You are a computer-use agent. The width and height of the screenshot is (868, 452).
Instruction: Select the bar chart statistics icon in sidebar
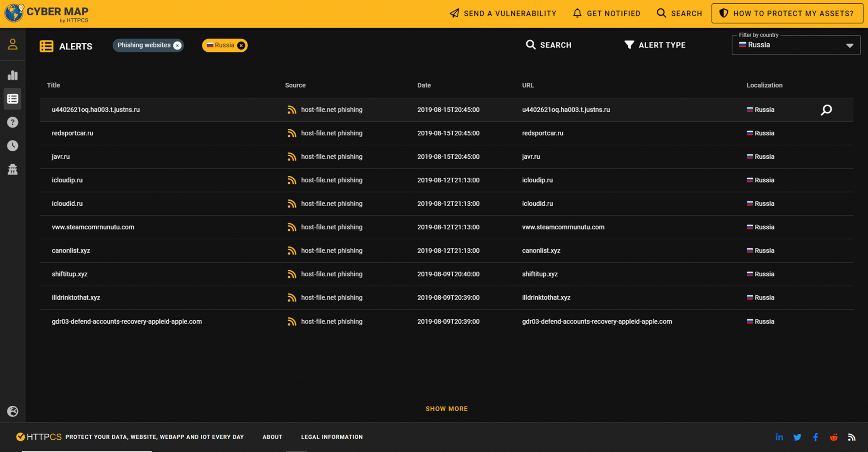(12, 75)
